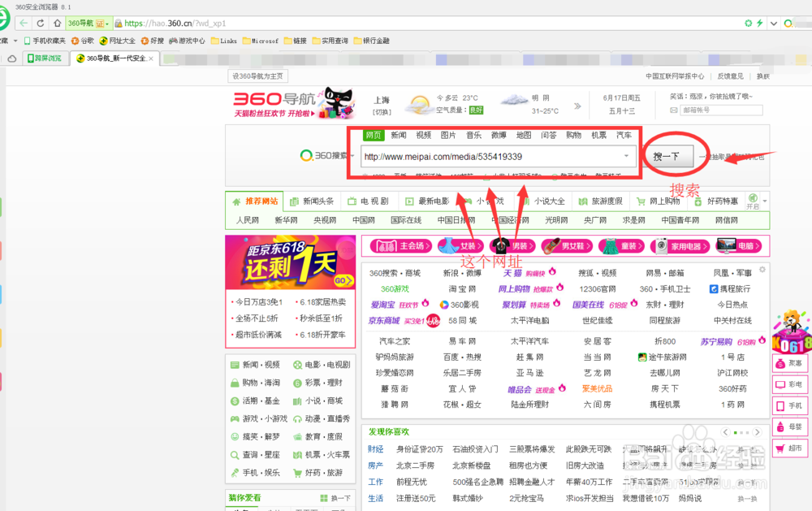The height and width of the screenshot is (511, 812).
Task: Select the 新闻 search tab
Action: click(x=398, y=135)
